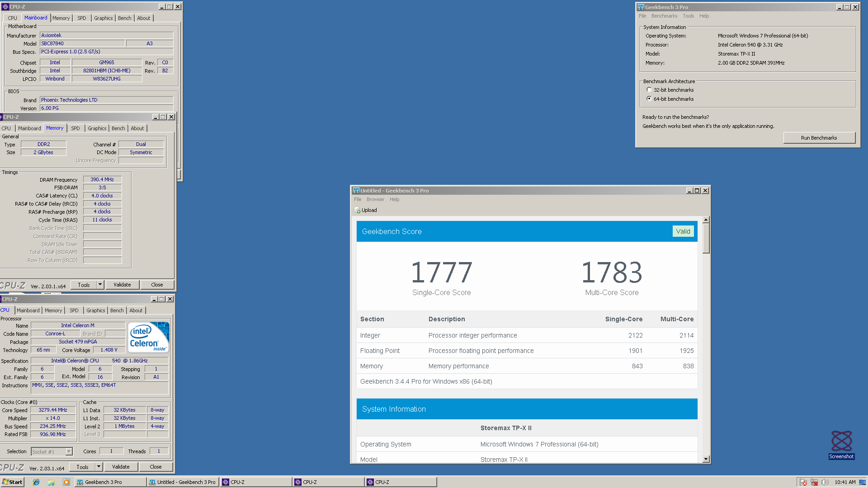Click the taskbar clock showing 10:41 AM
Screen dimensions: 868x488
click(x=845, y=482)
